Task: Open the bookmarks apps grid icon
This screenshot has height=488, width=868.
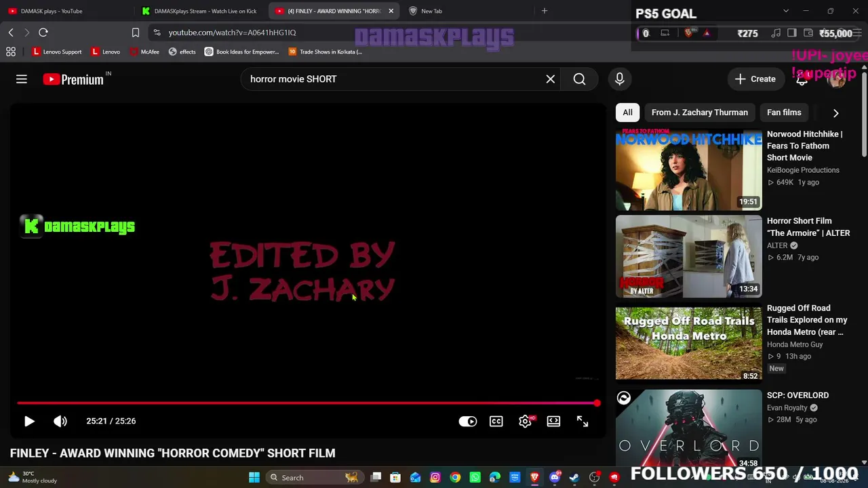Action: [x=11, y=52]
